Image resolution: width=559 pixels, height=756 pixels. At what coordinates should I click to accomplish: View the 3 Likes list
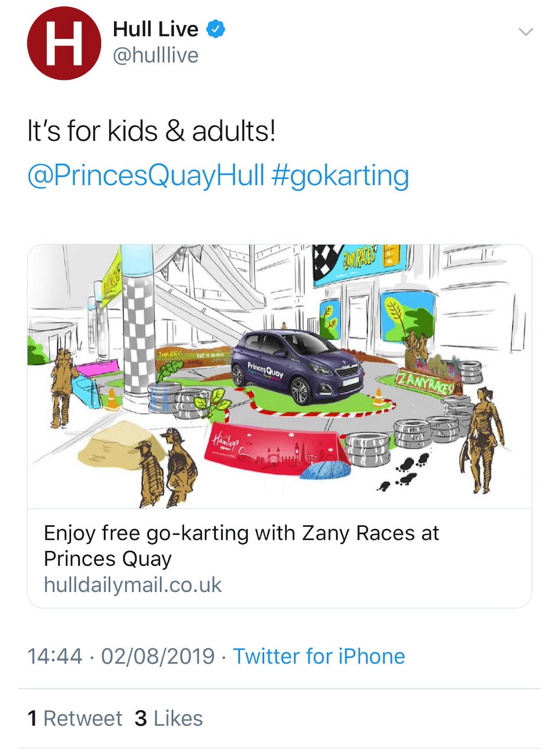tap(169, 718)
